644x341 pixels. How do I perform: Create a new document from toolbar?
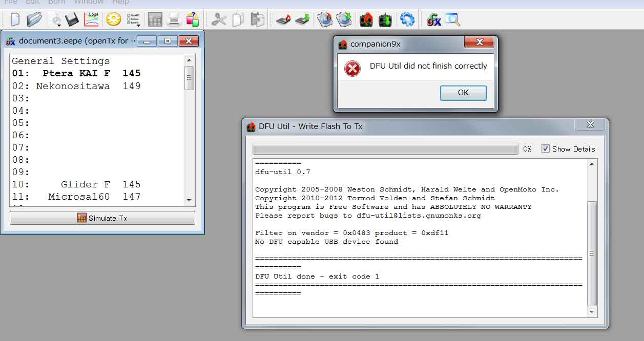[x=15, y=19]
